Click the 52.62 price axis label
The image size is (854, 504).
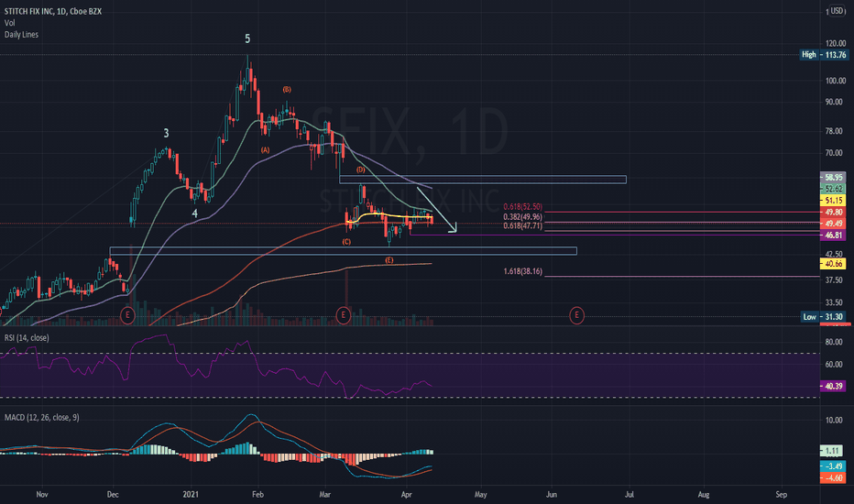pyautogui.click(x=833, y=189)
